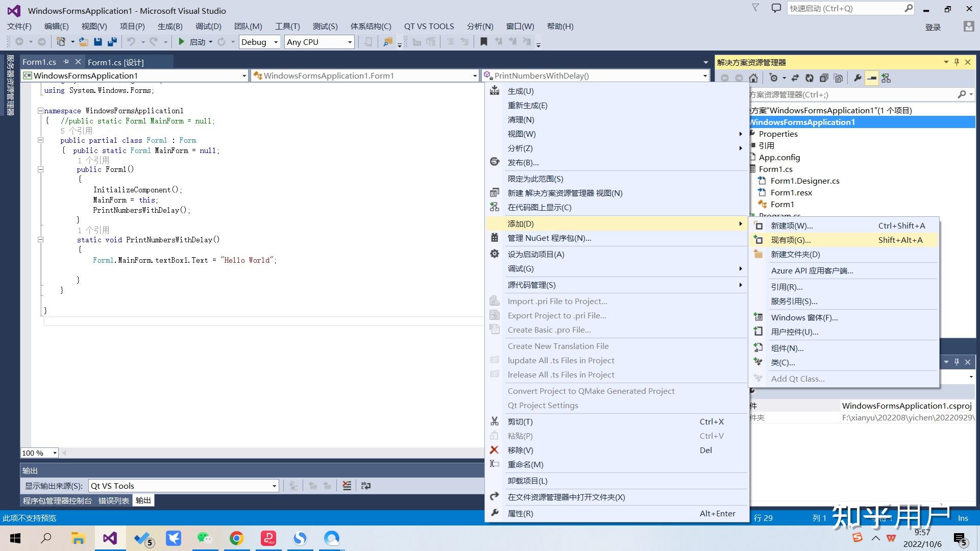This screenshot has width=980, height=551.
Task: Click the Home icon in Solution Explorer
Action: tap(753, 78)
